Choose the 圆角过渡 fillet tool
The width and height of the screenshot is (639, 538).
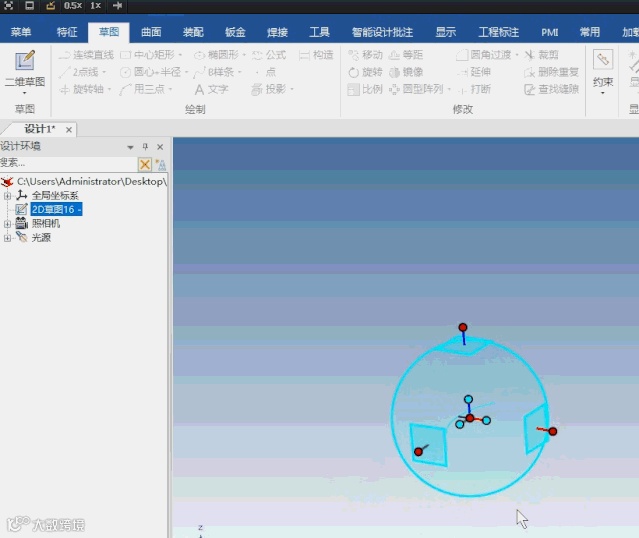tap(484, 55)
